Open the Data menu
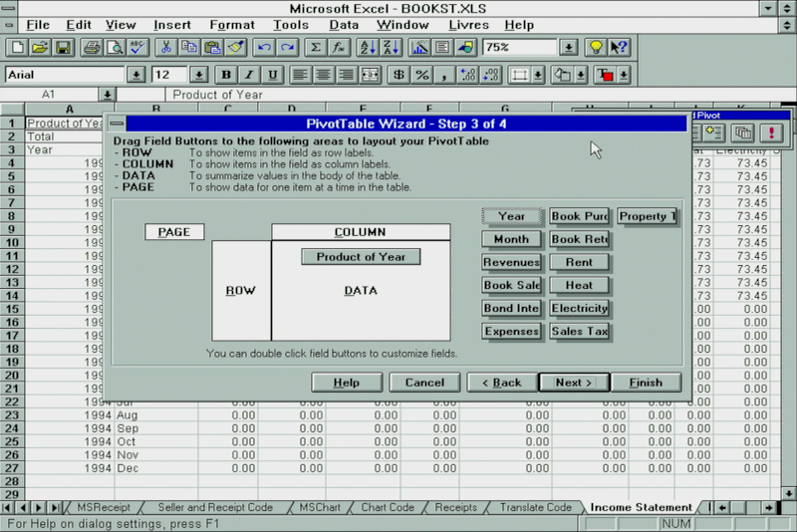Image resolution: width=797 pixels, height=532 pixels. (x=344, y=24)
